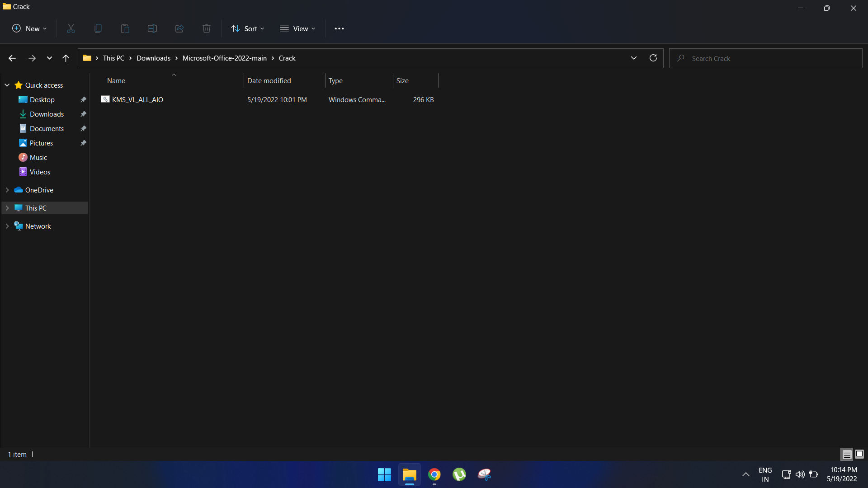Toggle pinned Documents quick access
The image size is (868, 488).
click(84, 128)
